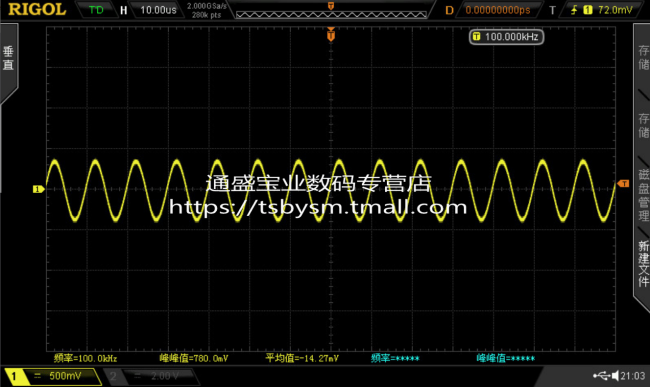
Task: Open the disk management menu item
Action: (x=643, y=195)
